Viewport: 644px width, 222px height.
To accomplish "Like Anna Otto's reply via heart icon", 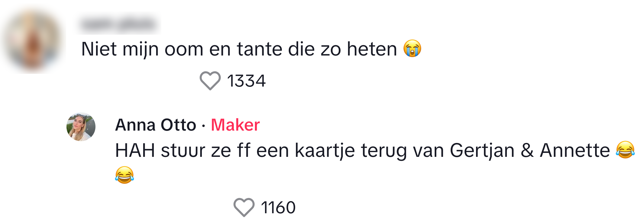I will pyautogui.click(x=244, y=208).
